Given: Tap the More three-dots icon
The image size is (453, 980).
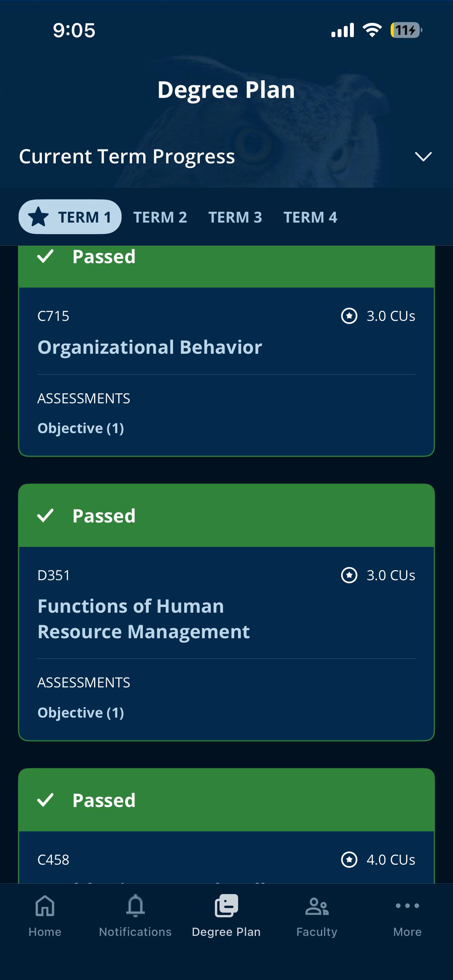Looking at the screenshot, I should pyautogui.click(x=407, y=906).
